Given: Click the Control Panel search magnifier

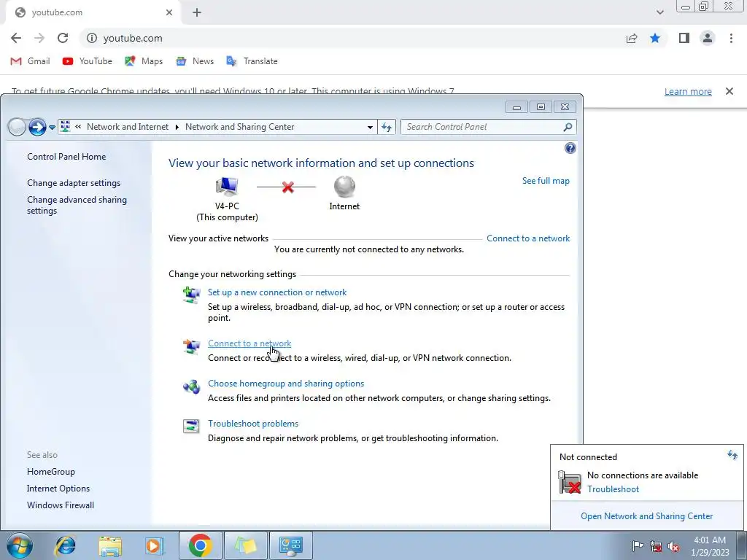Looking at the screenshot, I should pos(568,127).
